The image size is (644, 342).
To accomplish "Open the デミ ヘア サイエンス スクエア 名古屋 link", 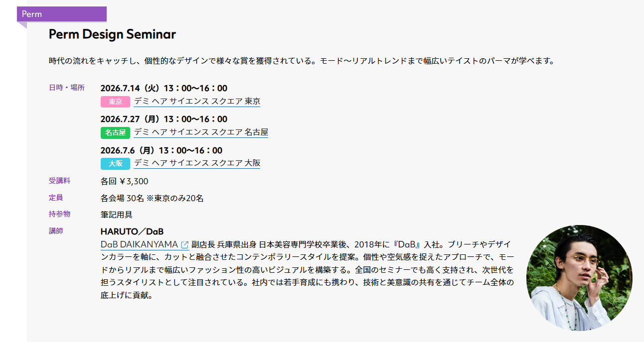I will click(x=201, y=132).
